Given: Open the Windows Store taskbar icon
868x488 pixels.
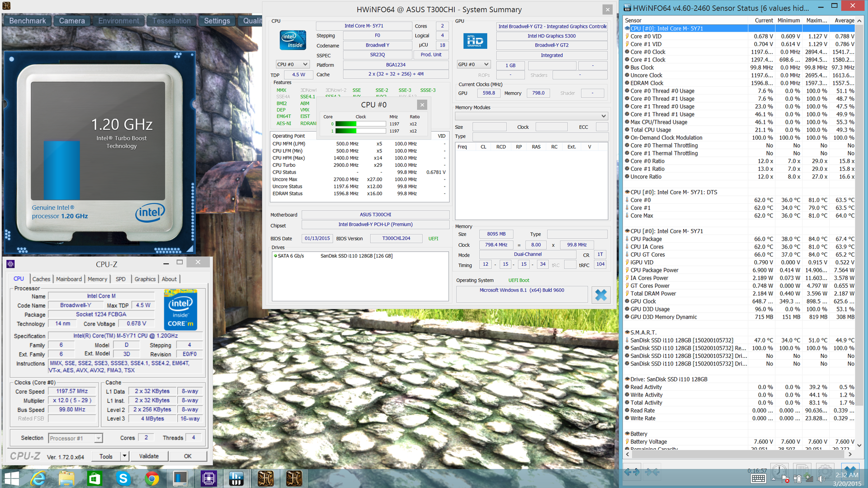Looking at the screenshot, I should point(94,478).
